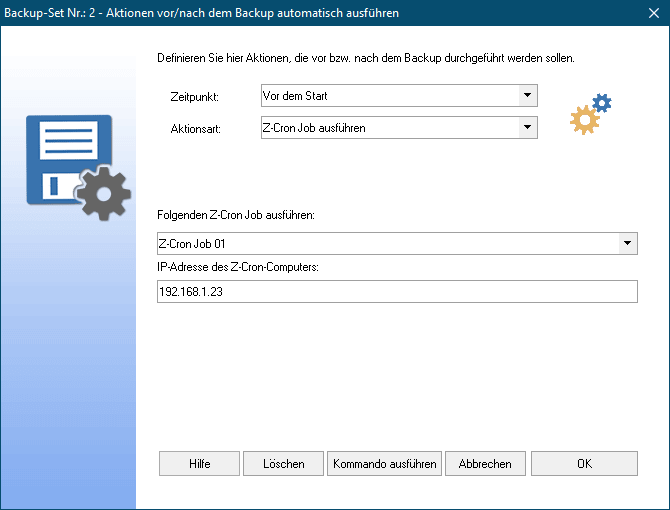Open the Z-Cron Job 01 dropdown arrow

click(x=627, y=243)
